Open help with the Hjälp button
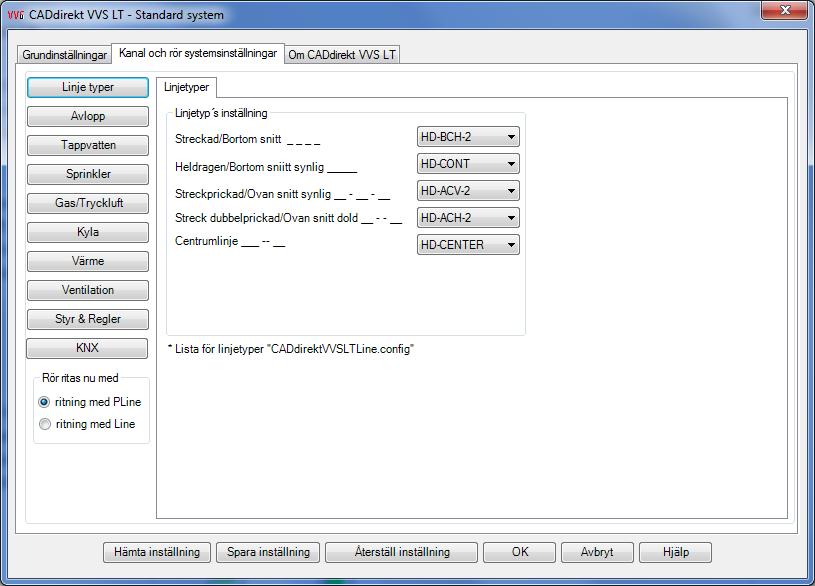This screenshot has width=815, height=586. click(676, 552)
